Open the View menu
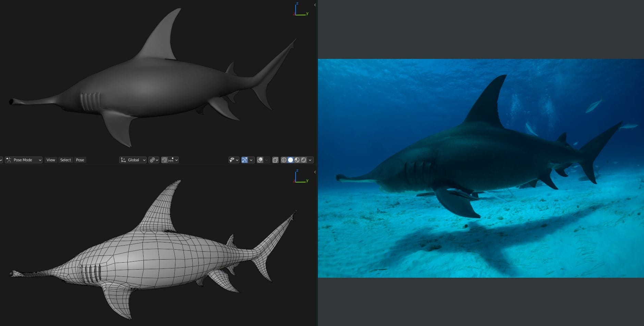644x326 pixels. pyautogui.click(x=51, y=160)
